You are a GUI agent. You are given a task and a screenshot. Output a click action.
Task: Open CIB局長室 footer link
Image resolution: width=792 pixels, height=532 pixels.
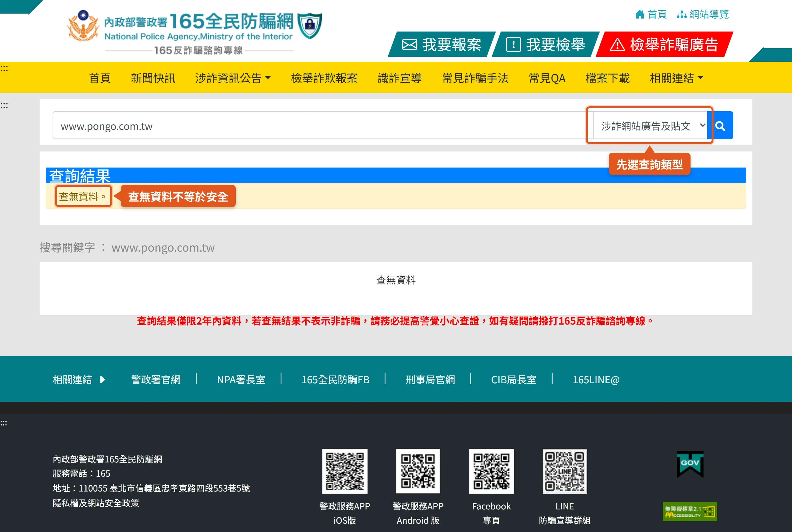click(514, 380)
